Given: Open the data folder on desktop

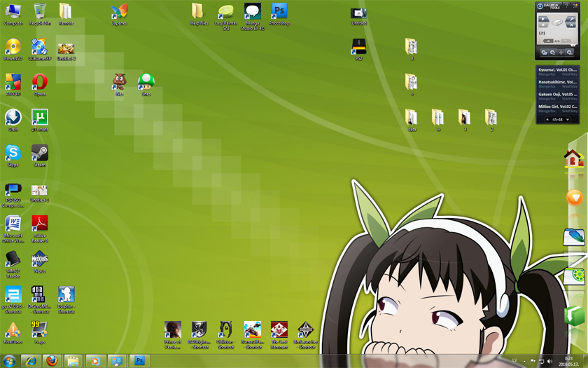Looking at the screenshot, I should click(412, 120).
